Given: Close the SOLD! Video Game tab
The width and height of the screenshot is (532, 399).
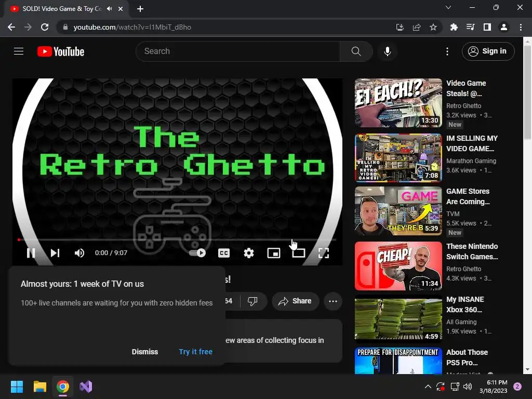Looking at the screenshot, I should click(121, 9).
